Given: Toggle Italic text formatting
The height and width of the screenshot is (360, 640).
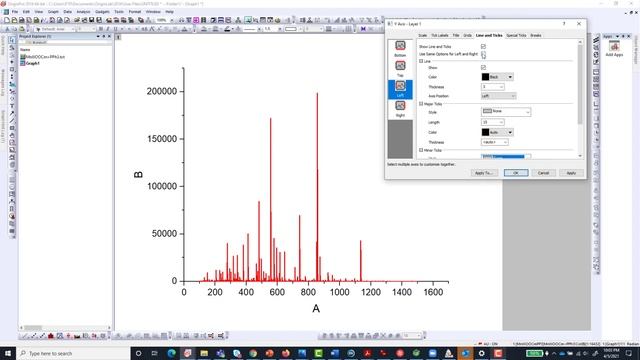Looking at the screenshot, I should click(108, 29).
